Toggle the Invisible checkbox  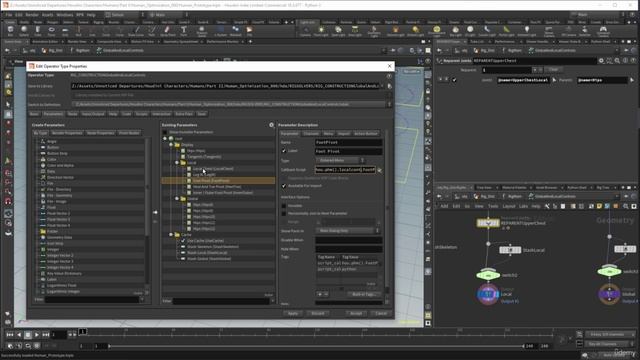[x=284, y=206]
